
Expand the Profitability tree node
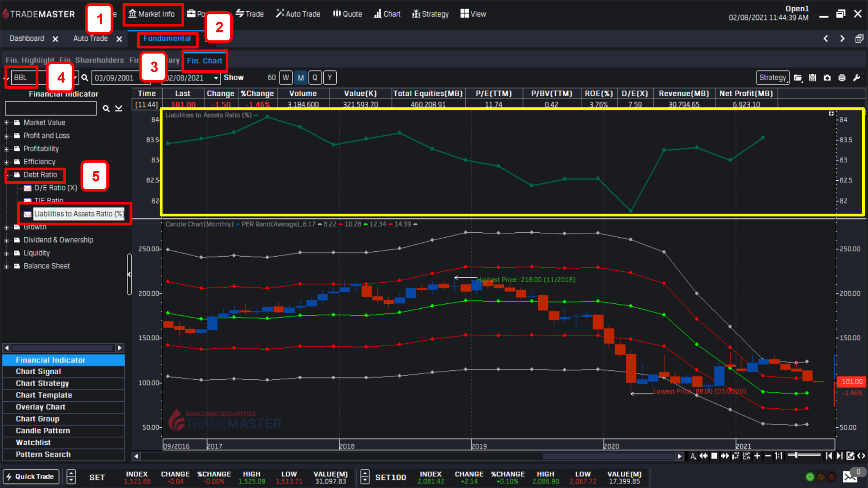[x=7, y=149]
